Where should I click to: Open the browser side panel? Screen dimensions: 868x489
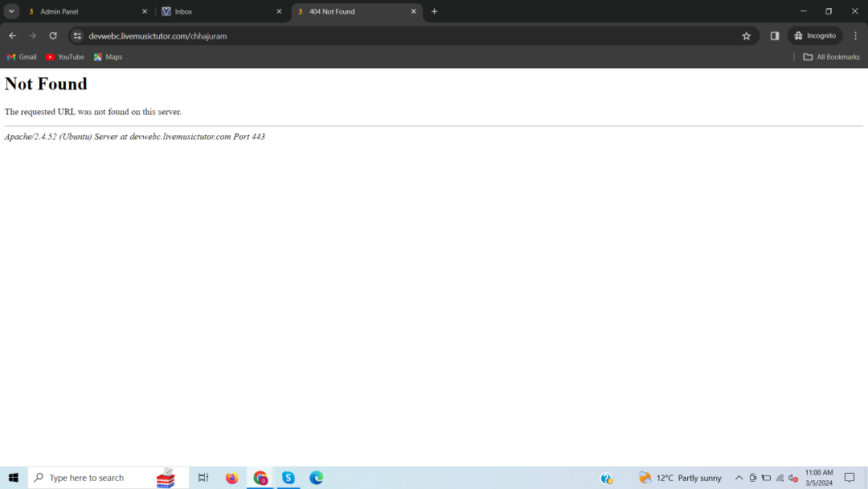click(x=775, y=35)
